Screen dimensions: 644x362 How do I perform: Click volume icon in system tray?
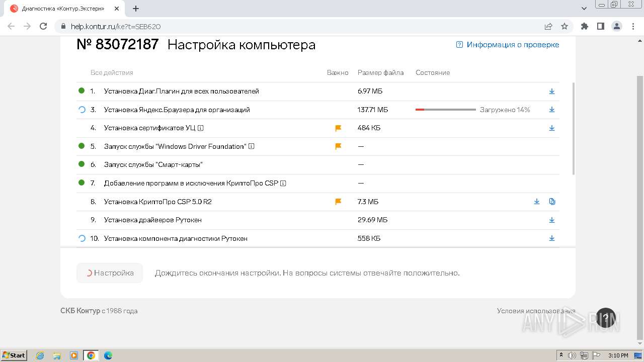click(572, 355)
